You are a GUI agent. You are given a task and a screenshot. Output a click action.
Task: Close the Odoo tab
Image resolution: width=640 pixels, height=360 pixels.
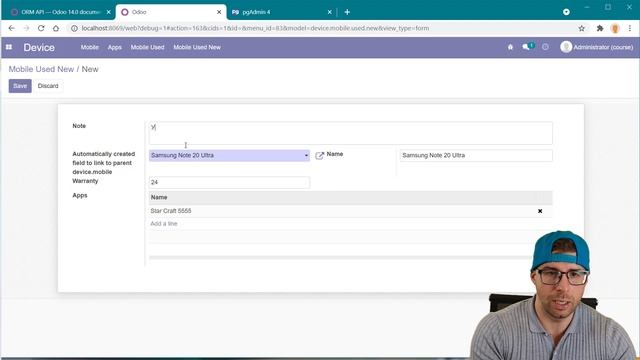tap(219, 12)
